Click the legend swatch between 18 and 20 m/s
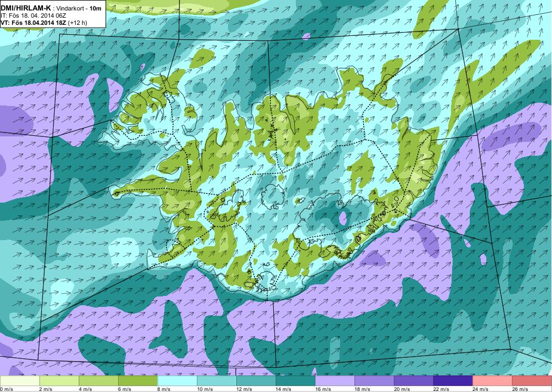Image resolution: width=552 pixels, height=392 pixels. click(x=375, y=380)
